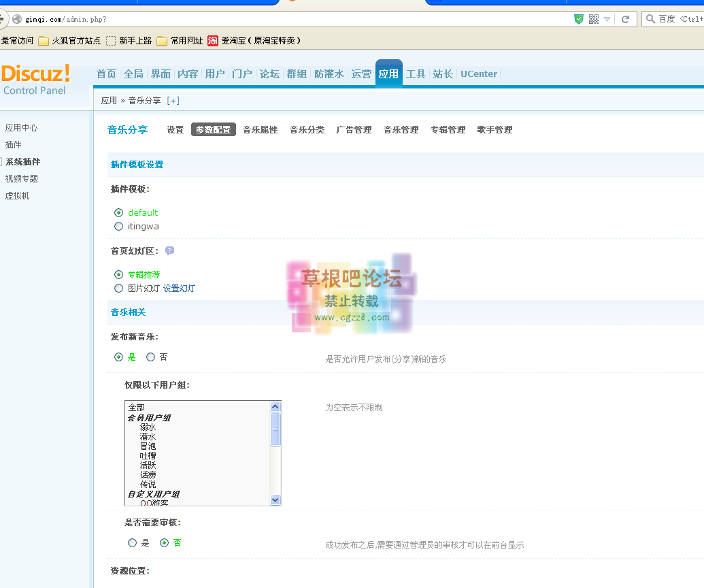Click the QR code icon in address bar
Screen dimensions: 704x588
point(593,19)
